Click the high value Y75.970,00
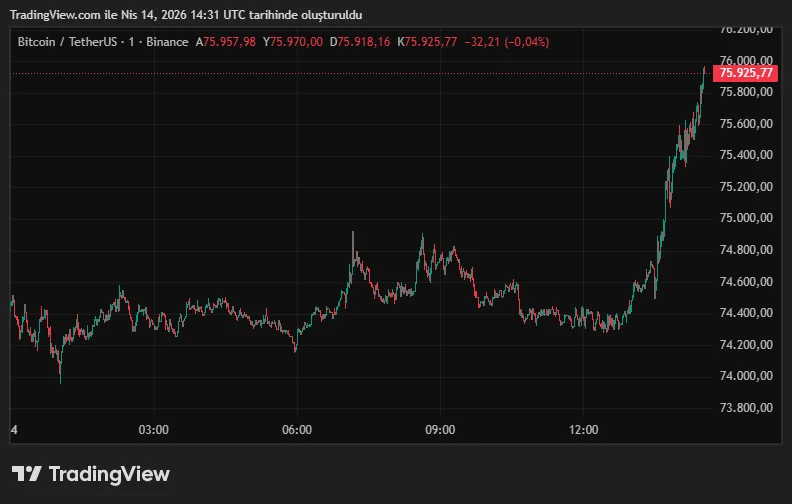The image size is (792, 504). (292, 42)
